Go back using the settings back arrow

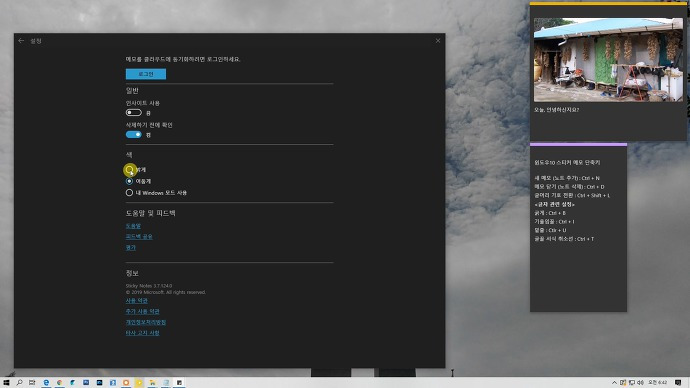pyautogui.click(x=21, y=40)
